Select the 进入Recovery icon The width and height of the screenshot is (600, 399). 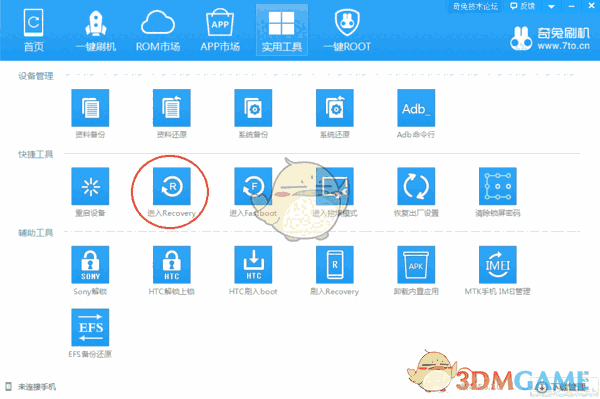coord(171,186)
